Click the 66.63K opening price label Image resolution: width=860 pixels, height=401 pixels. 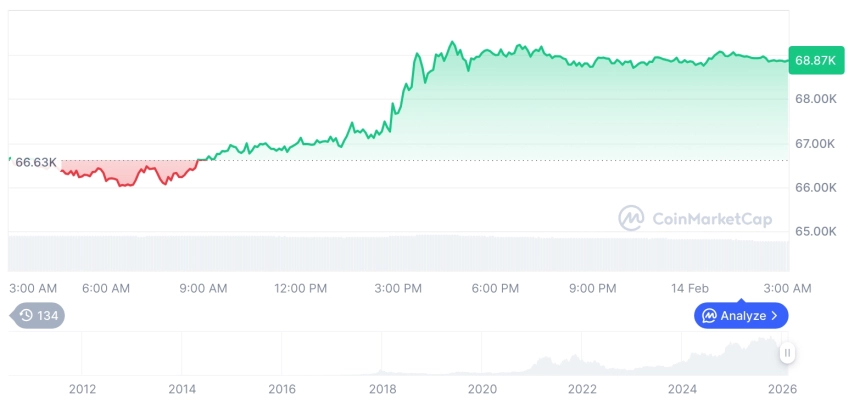[x=36, y=162]
